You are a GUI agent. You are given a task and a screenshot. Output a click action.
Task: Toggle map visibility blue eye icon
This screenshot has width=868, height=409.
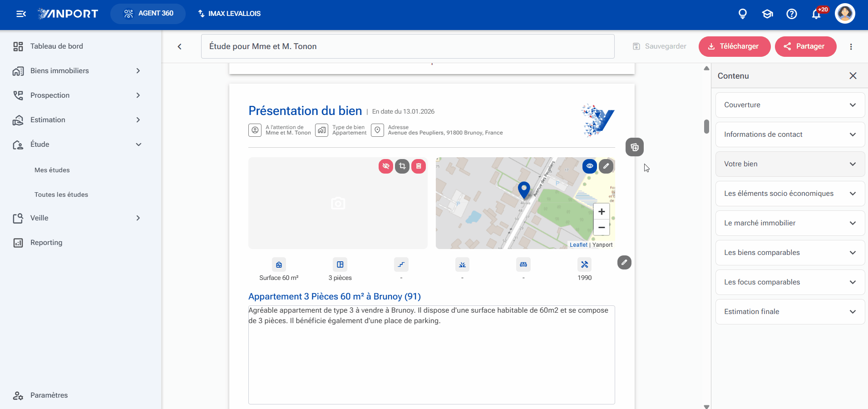(590, 166)
